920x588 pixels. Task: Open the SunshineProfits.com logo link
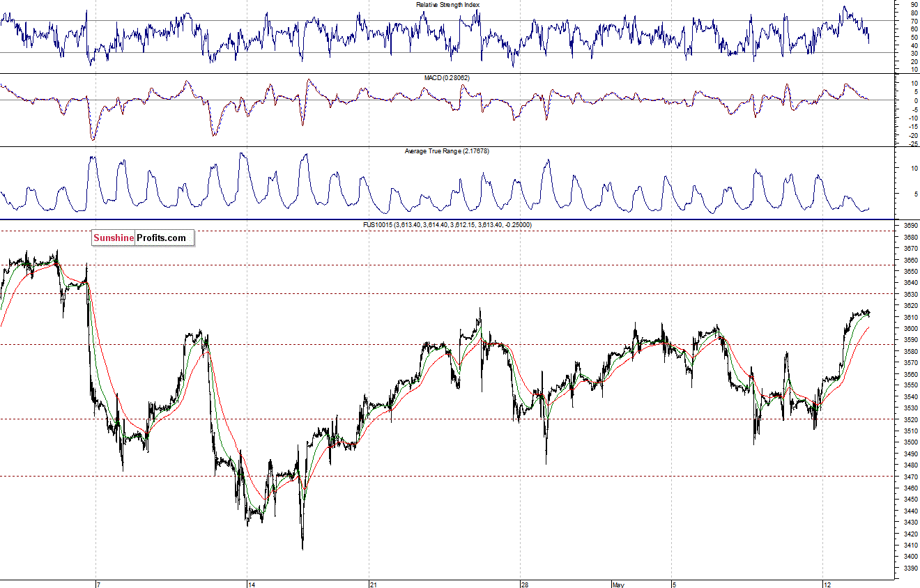tap(143, 238)
